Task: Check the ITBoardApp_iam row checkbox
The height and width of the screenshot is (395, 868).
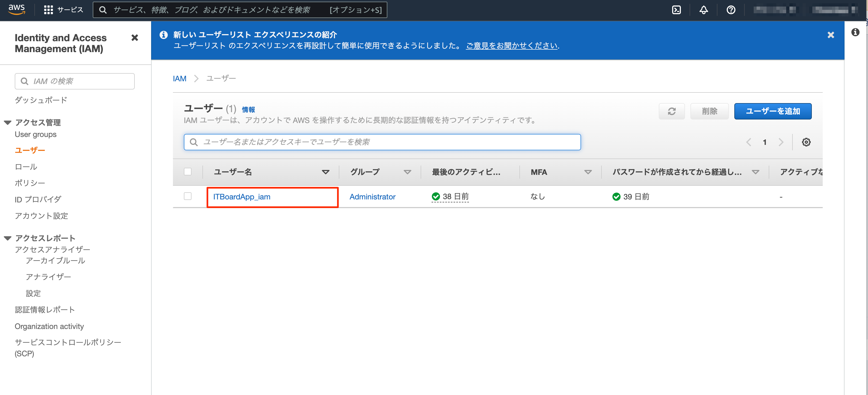Action: (188, 196)
